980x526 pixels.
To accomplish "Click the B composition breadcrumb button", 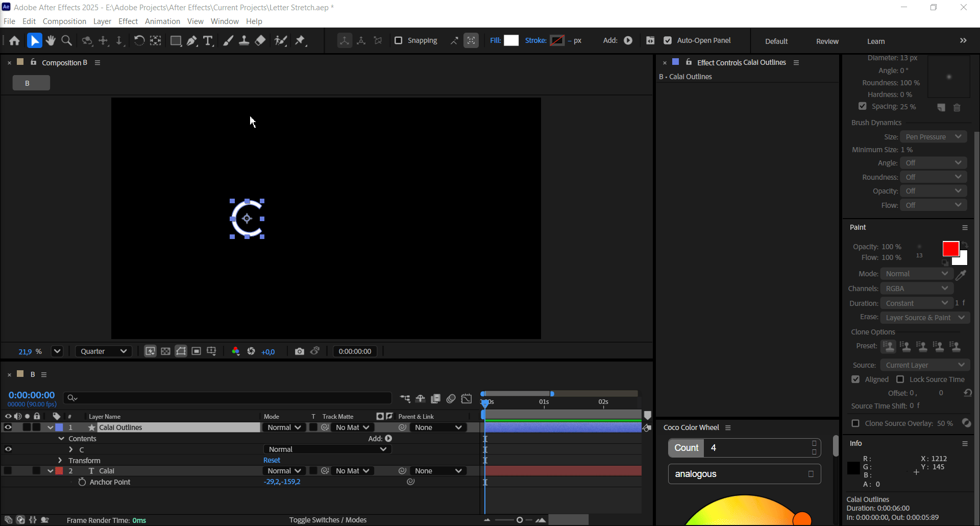I will coord(31,83).
